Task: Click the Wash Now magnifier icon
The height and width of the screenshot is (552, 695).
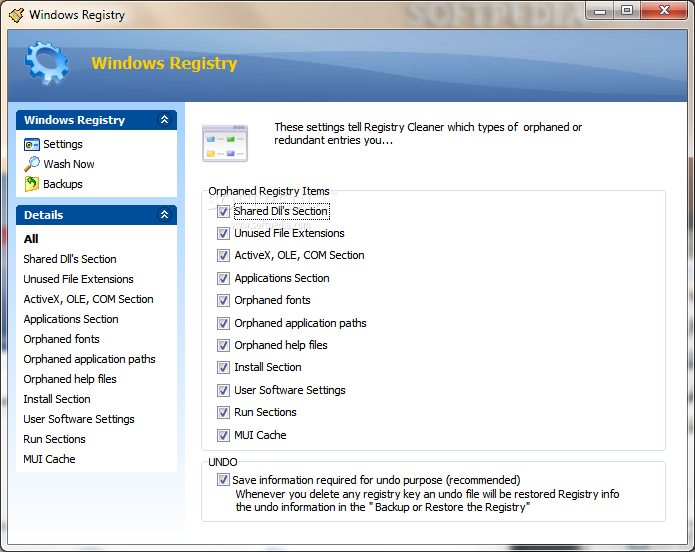Action: click(x=31, y=164)
